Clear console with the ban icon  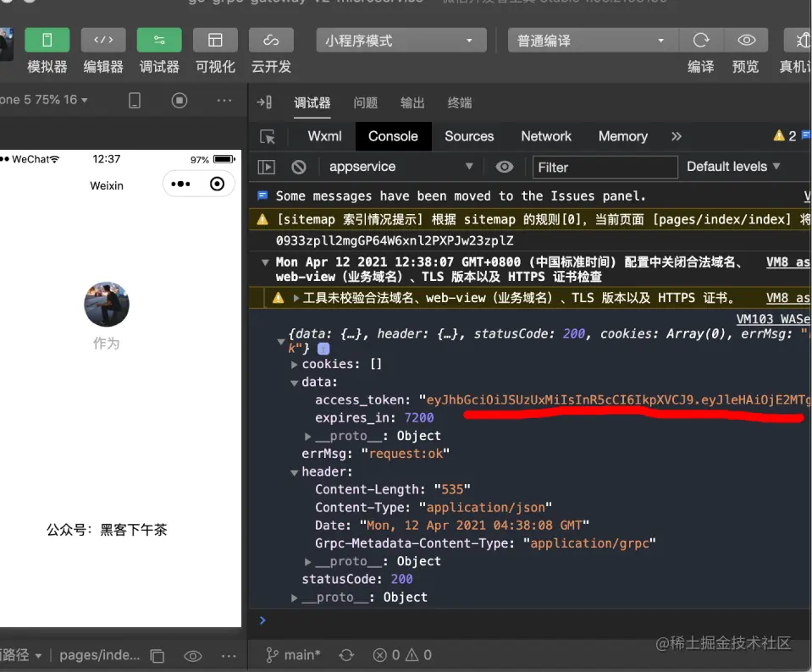point(299,167)
